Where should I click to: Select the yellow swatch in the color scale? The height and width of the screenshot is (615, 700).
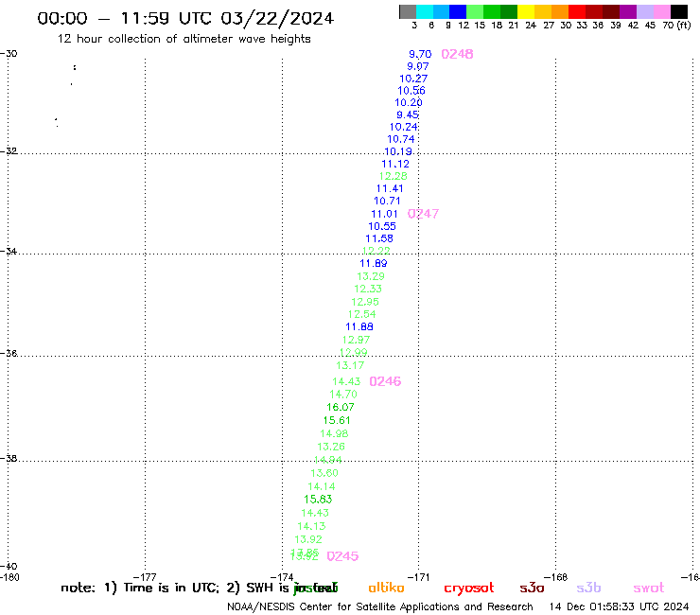pos(526,11)
